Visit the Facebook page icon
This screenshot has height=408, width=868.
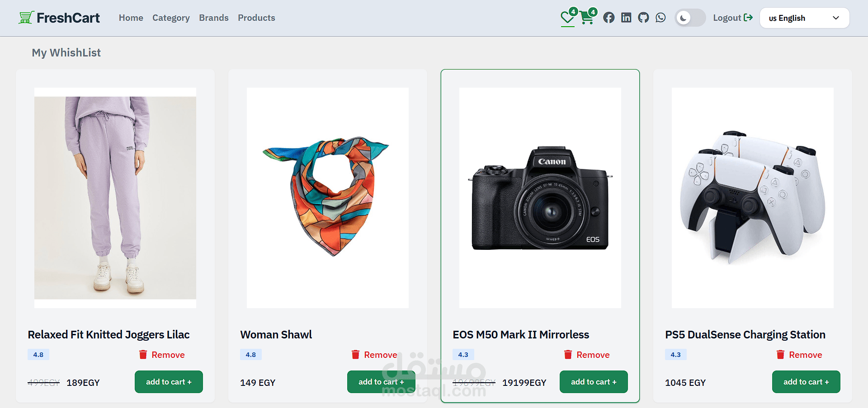click(x=609, y=18)
